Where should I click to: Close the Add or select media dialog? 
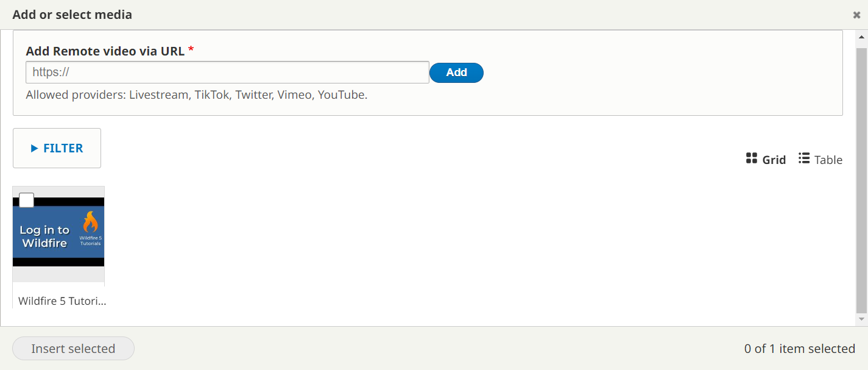pos(856,15)
